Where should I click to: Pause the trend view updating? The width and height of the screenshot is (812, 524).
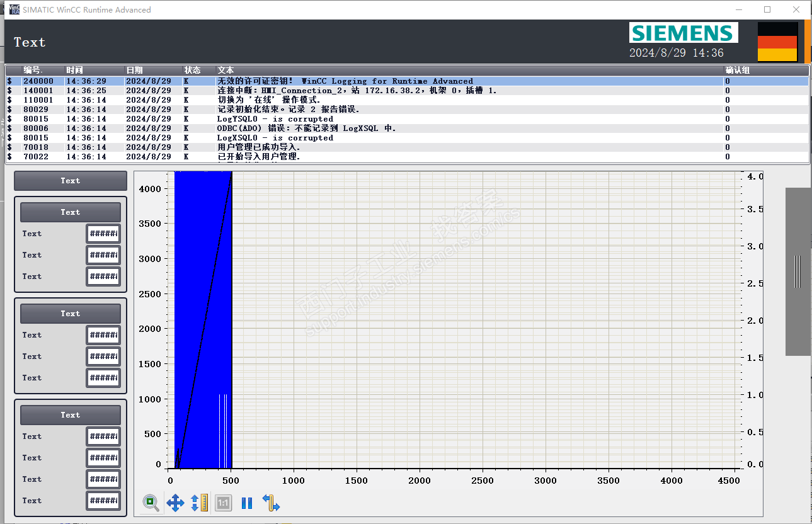[247, 503]
